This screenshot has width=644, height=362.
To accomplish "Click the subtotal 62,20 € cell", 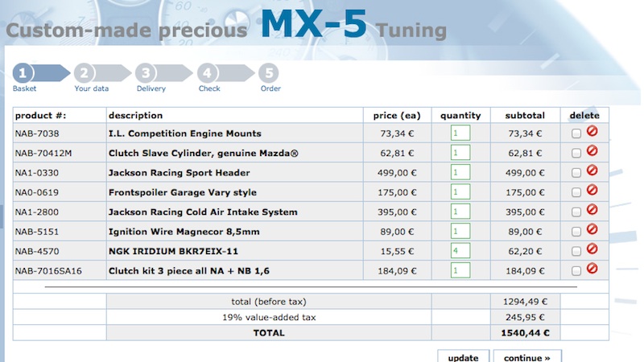I will click(x=525, y=251).
